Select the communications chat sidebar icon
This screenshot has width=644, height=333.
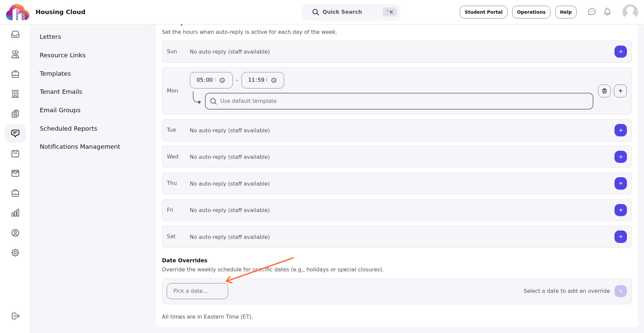15,133
